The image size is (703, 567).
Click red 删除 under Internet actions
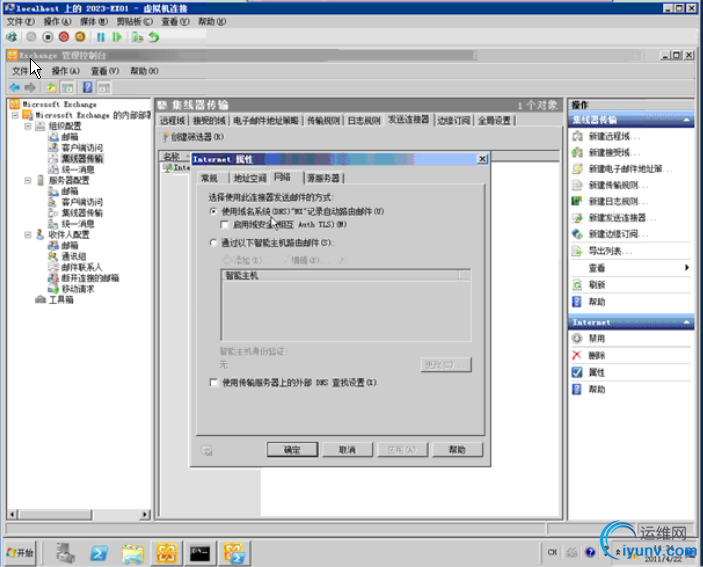pyautogui.click(x=597, y=355)
